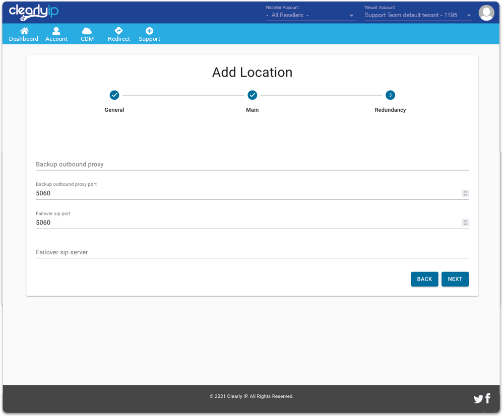Open the CDM cloud icon
Screen dimensions: 504x420
[x=87, y=31]
